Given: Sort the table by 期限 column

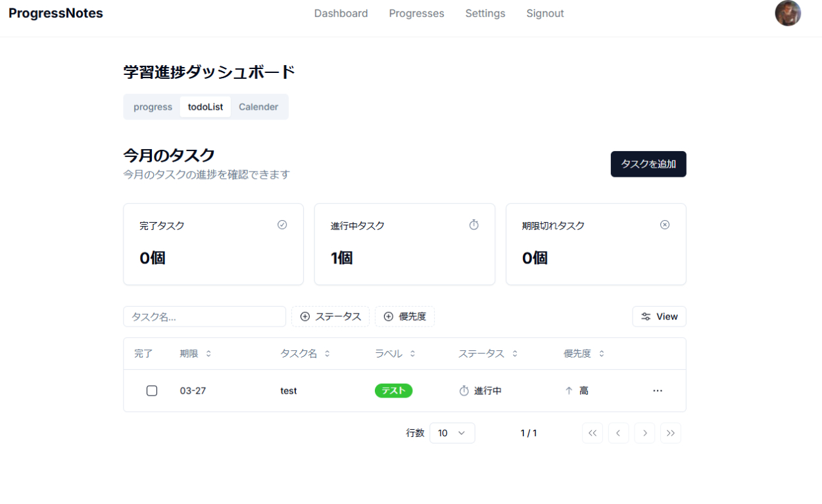Looking at the screenshot, I should click(195, 354).
